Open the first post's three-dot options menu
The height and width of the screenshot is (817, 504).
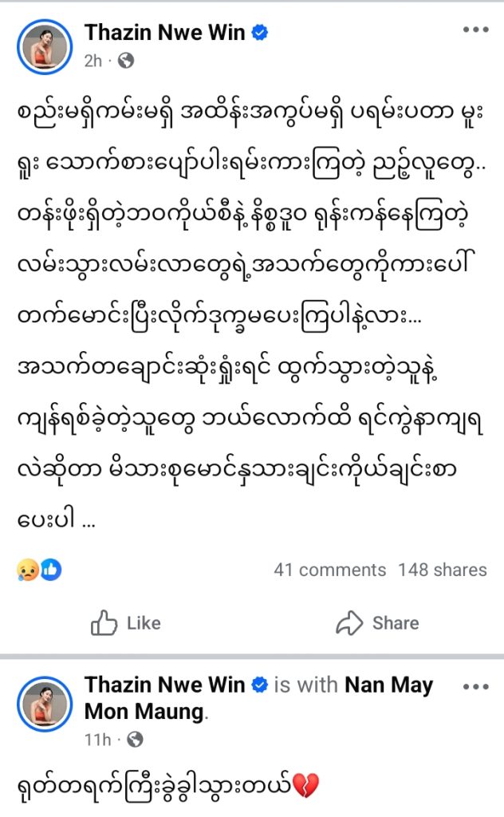click(x=475, y=30)
